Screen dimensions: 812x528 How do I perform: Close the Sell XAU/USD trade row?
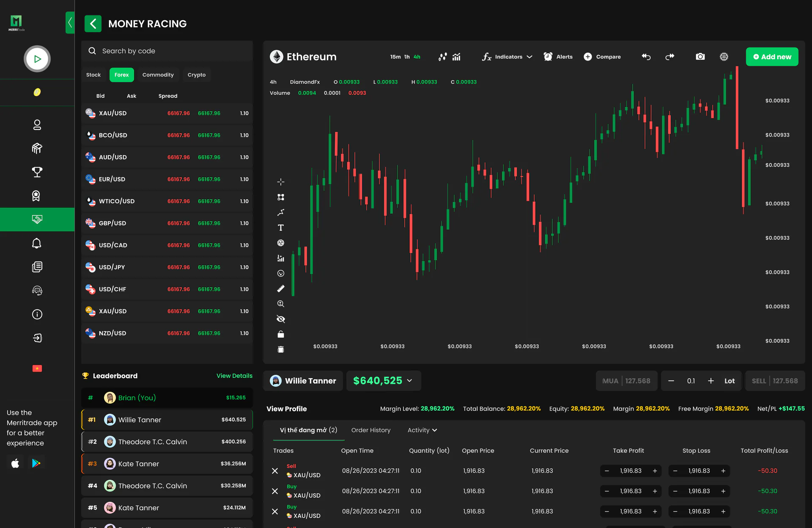pos(275,471)
